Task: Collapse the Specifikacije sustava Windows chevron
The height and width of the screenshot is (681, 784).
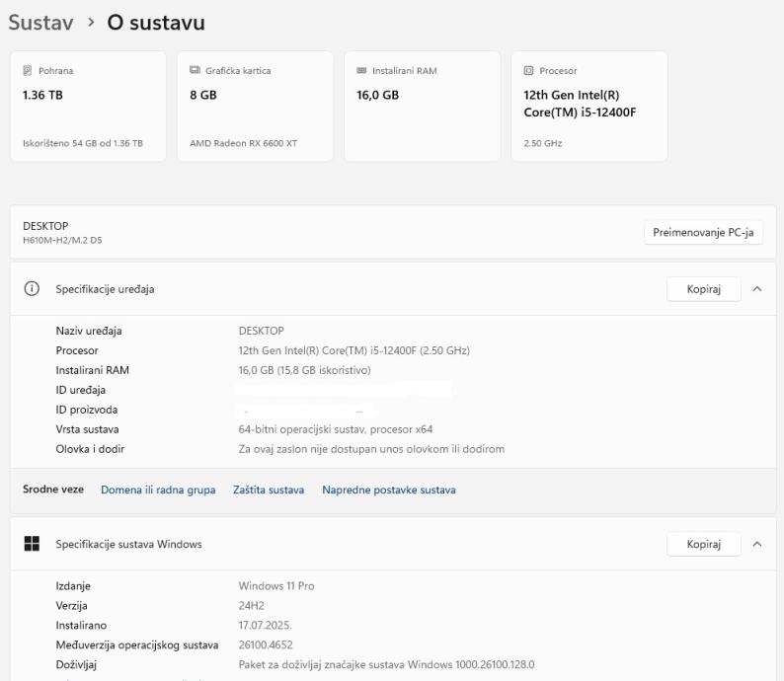Action: pos(757,544)
